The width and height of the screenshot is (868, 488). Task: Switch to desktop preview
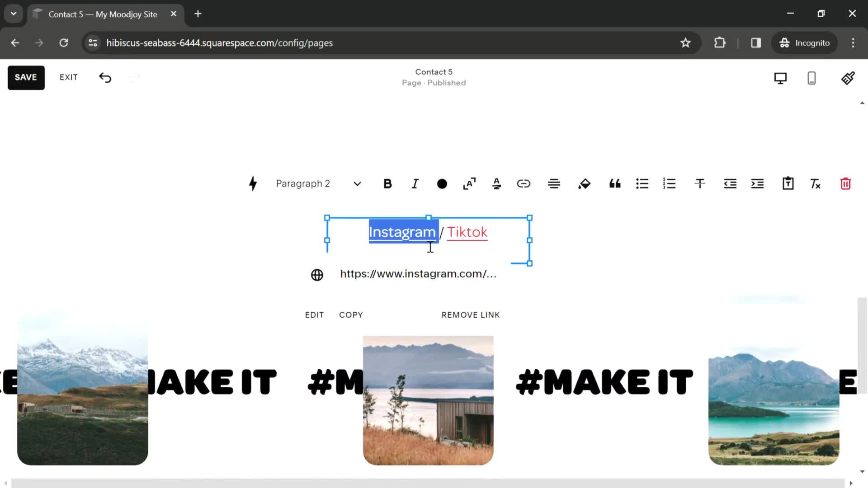(x=780, y=78)
